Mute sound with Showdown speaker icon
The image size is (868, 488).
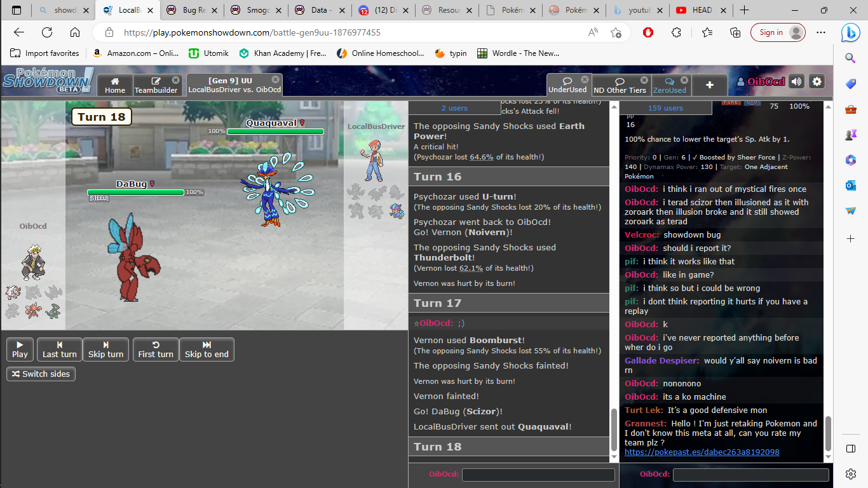click(x=796, y=81)
